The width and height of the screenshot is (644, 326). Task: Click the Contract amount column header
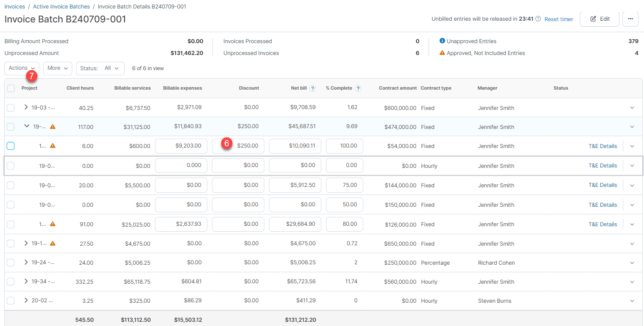pyautogui.click(x=398, y=88)
